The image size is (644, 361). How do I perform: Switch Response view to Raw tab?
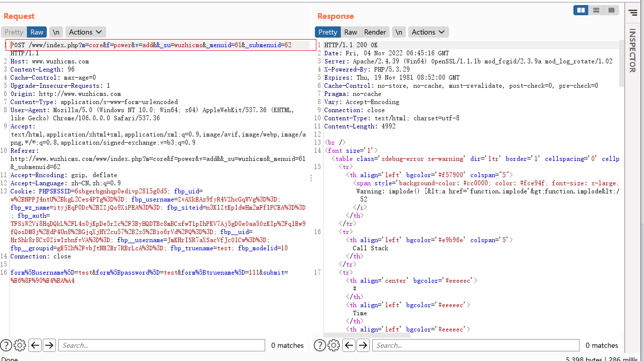tap(350, 32)
